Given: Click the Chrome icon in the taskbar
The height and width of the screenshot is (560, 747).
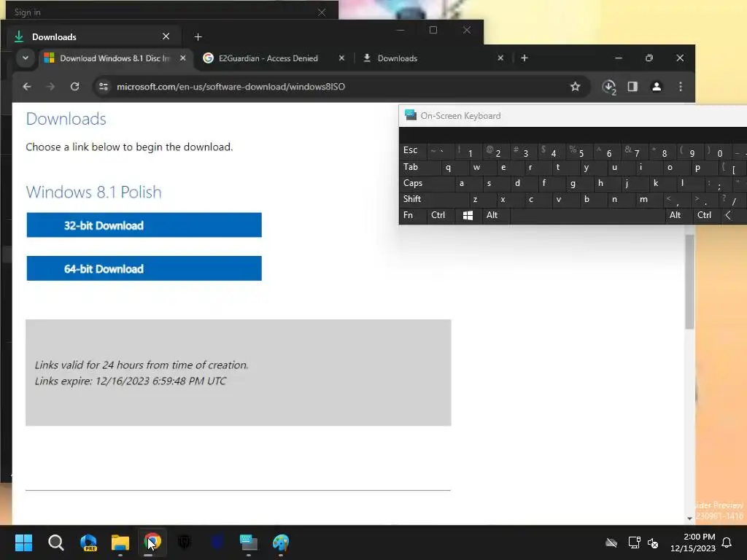Looking at the screenshot, I should tap(152, 542).
